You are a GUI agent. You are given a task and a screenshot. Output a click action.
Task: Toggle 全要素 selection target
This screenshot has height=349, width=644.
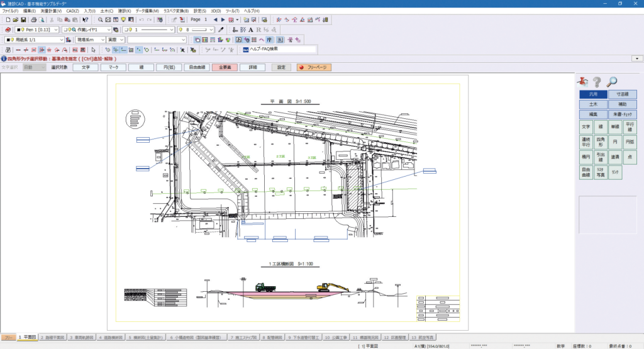click(225, 67)
